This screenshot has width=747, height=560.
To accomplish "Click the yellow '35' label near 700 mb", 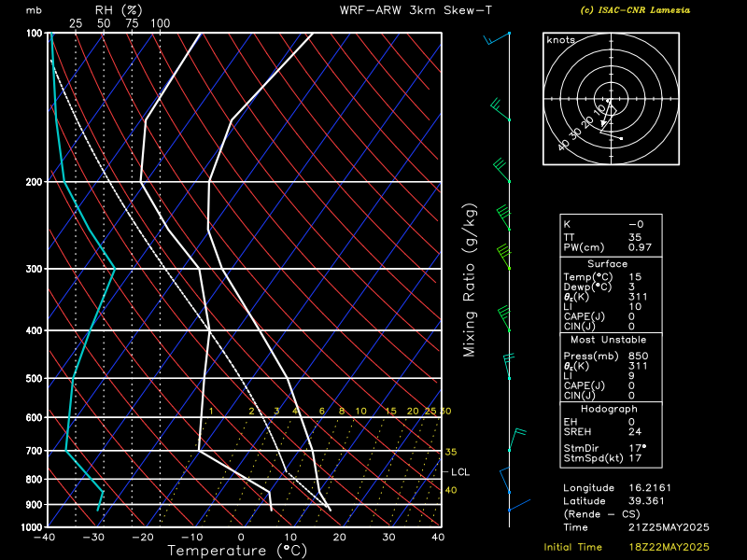I will pyautogui.click(x=451, y=452).
